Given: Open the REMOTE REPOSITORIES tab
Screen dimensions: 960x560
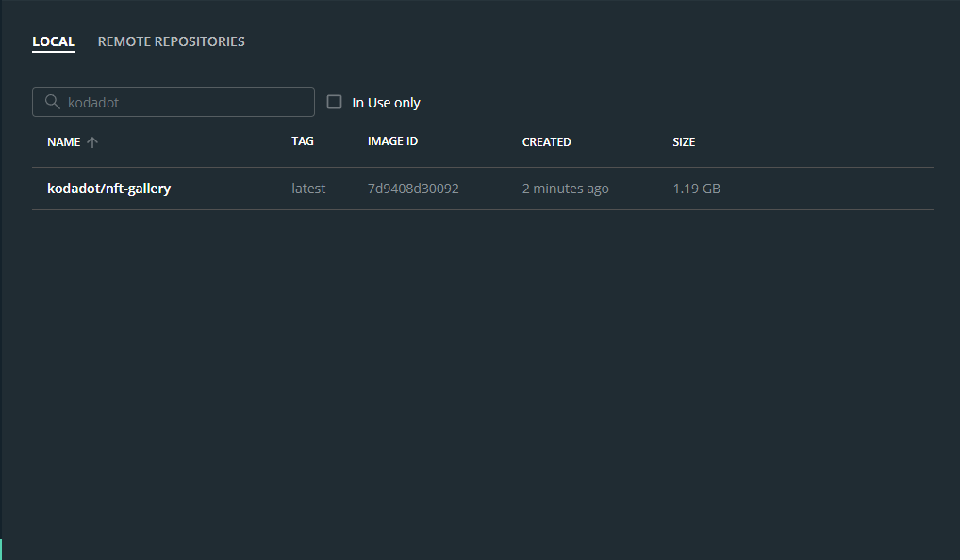Looking at the screenshot, I should [171, 41].
